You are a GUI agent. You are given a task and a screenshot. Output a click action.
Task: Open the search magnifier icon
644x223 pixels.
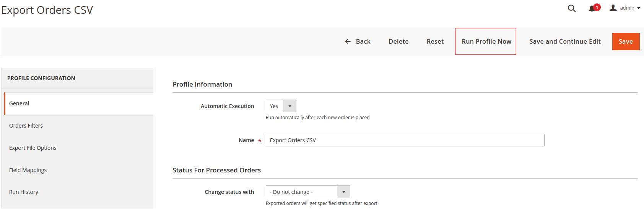[572, 8]
